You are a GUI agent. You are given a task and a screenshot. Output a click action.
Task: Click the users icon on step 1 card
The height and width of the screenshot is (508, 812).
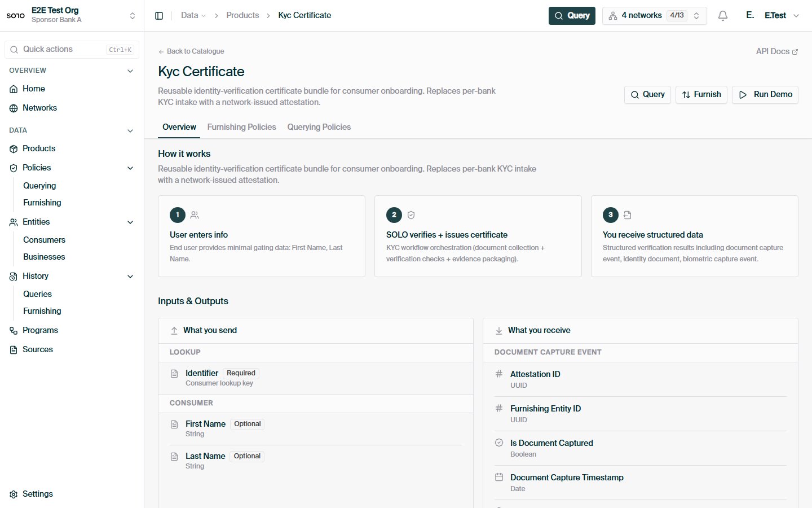click(195, 215)
